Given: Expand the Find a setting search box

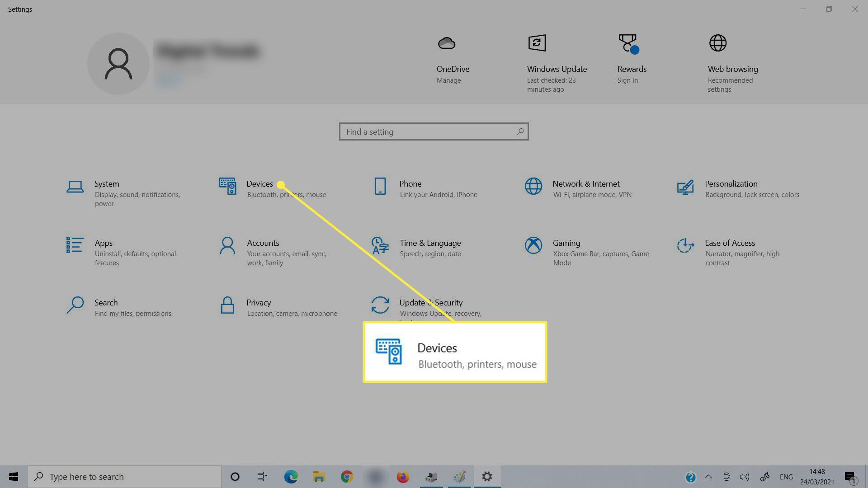Looking at the screenshot, I should pos(434,131).
